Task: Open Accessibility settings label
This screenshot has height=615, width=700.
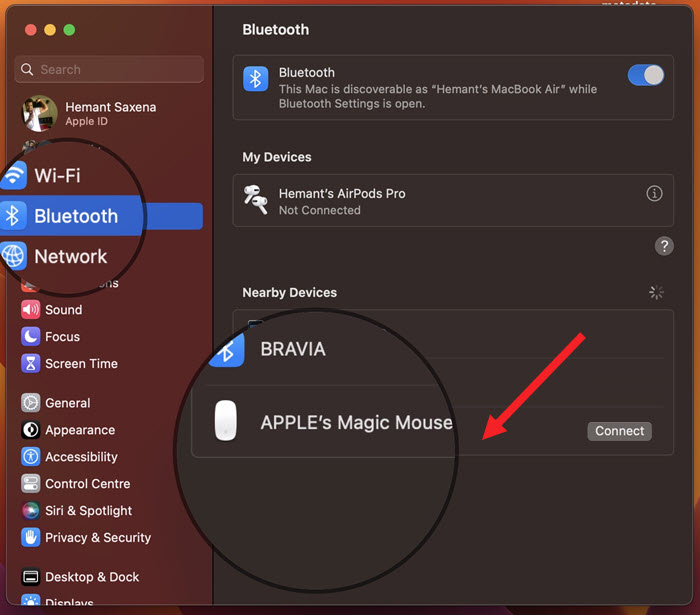Action: pos(82,457)
